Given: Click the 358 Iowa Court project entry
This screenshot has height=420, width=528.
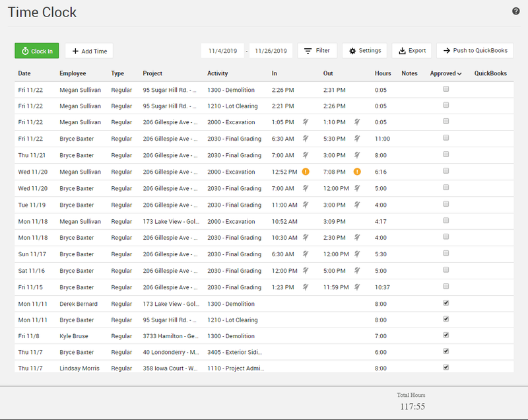Looking at the screenshot, I should coord(170,368).
